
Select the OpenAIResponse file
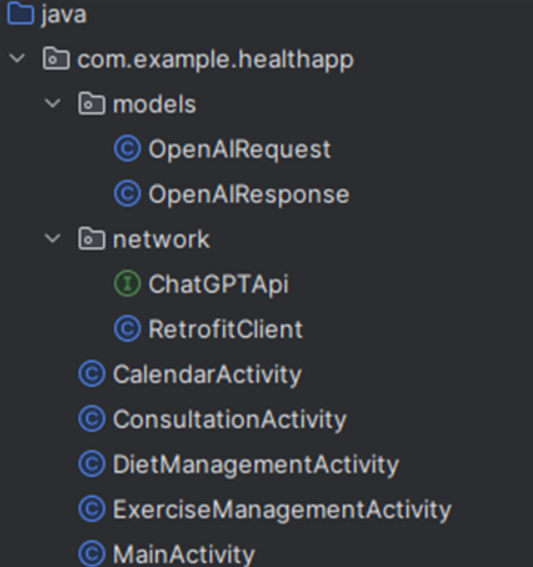click(249, 194)
